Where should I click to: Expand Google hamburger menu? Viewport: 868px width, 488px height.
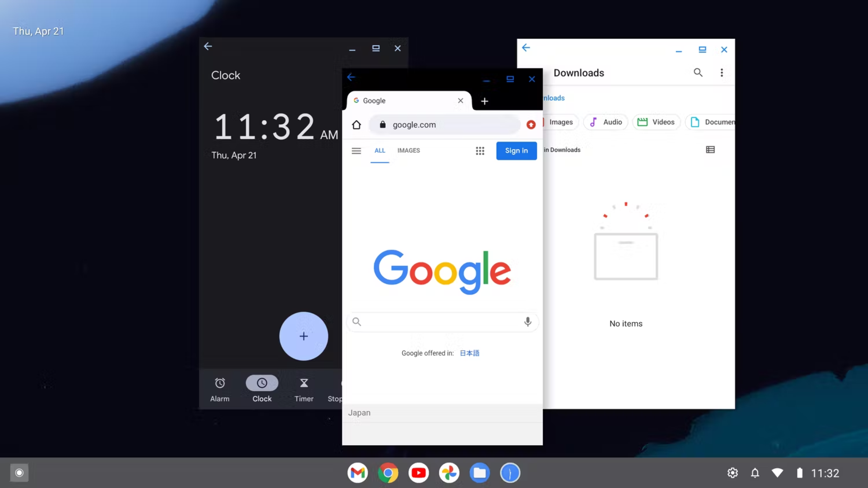tap(356, 150)
